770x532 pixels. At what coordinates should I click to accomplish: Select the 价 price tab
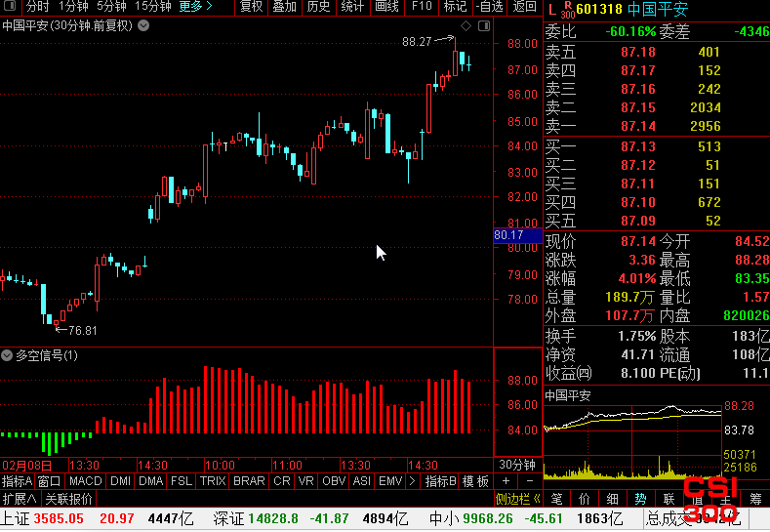(x=585, y=499)
